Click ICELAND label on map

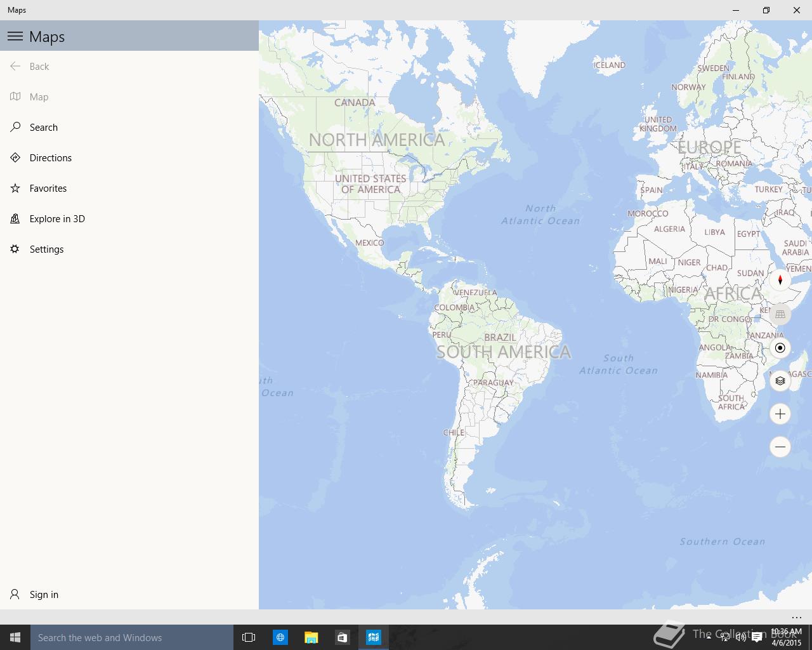pos(609,65)
